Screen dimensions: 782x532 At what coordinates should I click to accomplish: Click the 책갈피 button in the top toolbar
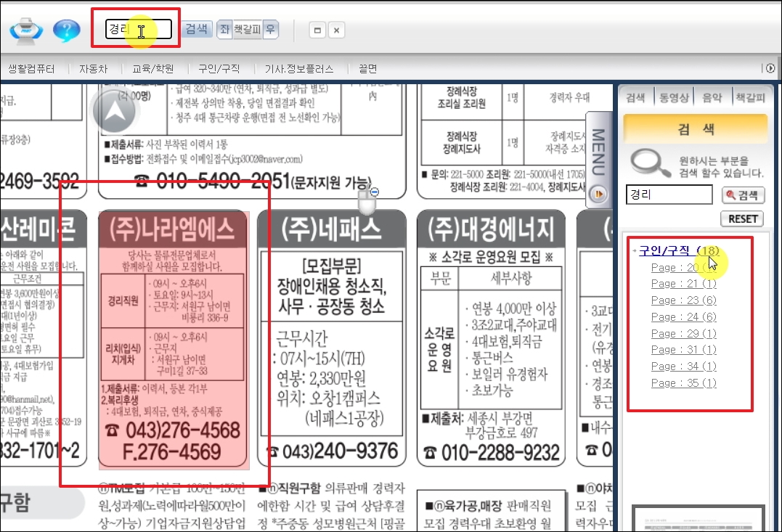248,30
